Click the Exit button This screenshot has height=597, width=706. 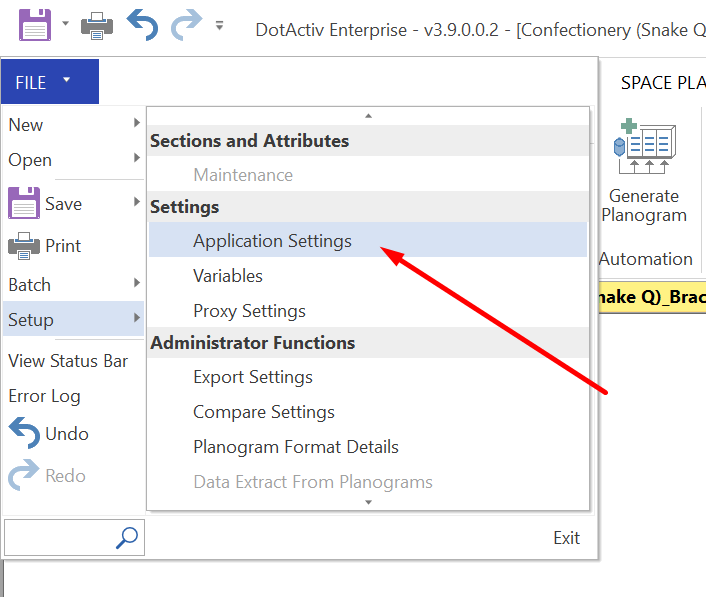566,538
